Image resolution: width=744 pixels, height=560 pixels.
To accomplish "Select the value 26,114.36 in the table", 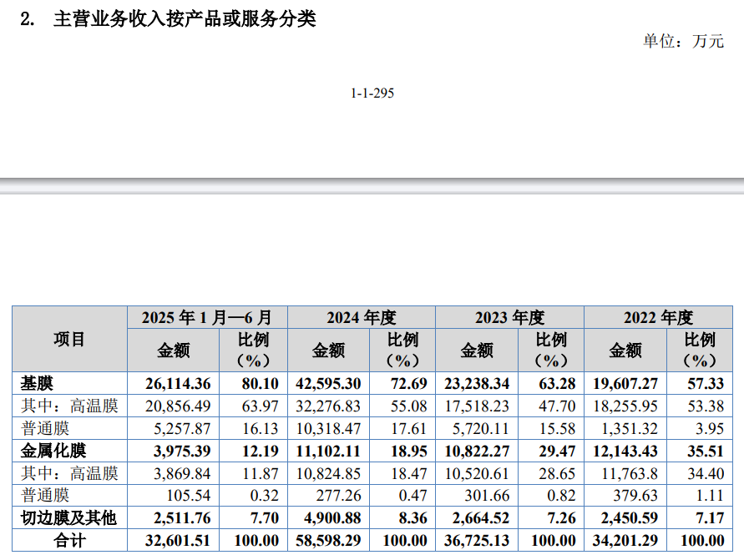I will 180,384.
